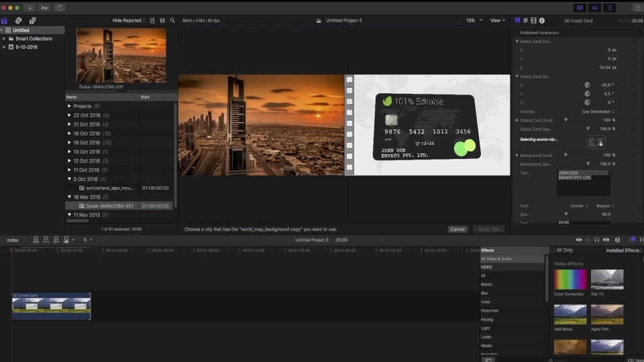The image size is (644, 362).
Task: Expand the Global_Card_Scale parameter
Action: pos(517,120)
